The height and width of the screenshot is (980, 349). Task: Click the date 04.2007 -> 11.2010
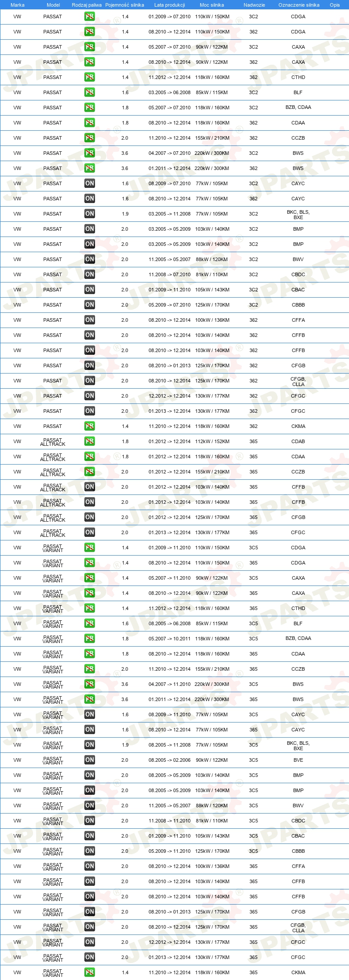[170, 684]
